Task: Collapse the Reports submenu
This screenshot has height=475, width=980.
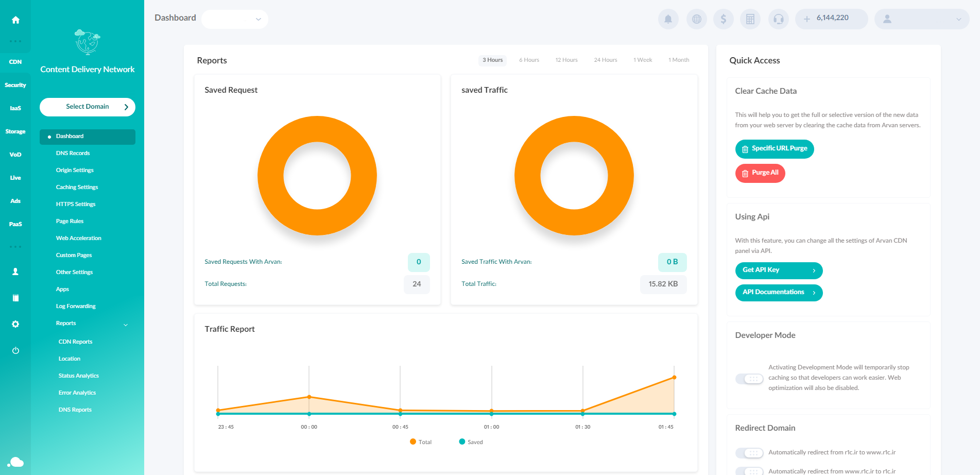Action: (126, 325)
